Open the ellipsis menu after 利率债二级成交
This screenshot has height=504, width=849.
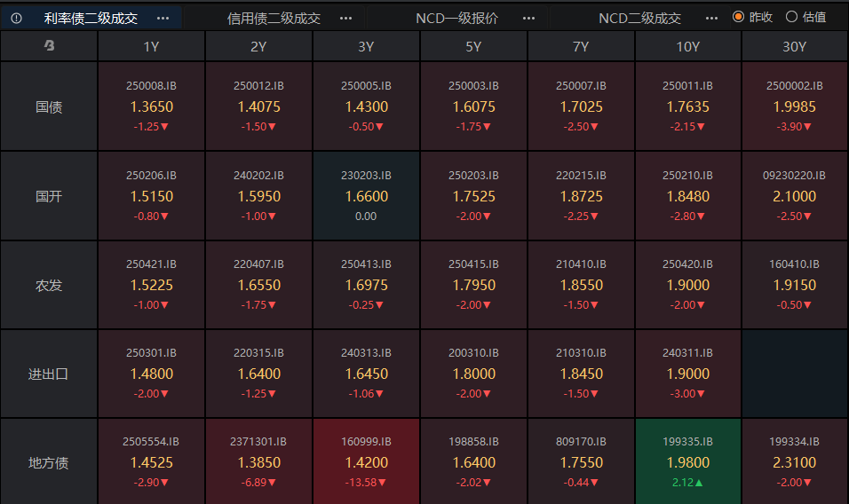pyautogui.click(x=163, y=18)
